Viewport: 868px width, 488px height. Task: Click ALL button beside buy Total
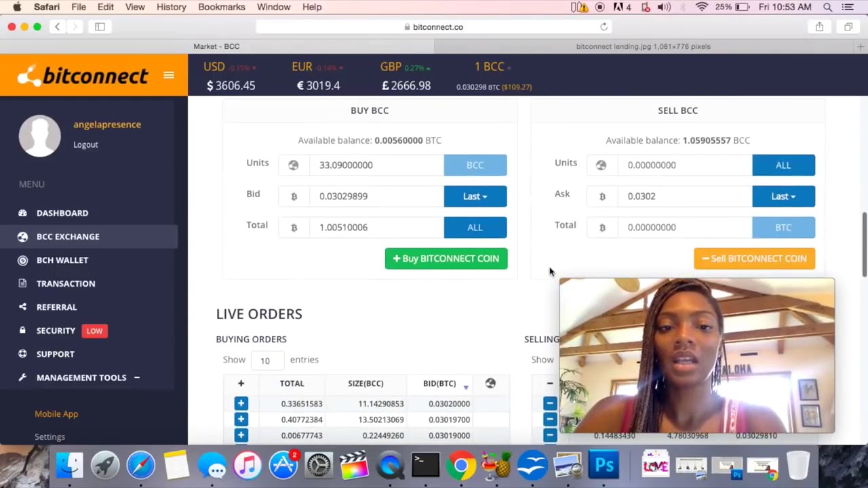click(x=475, y=227)
